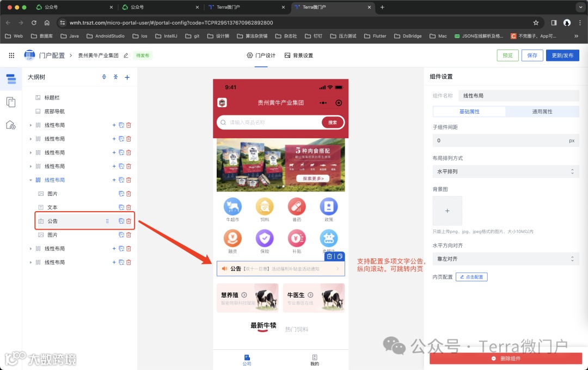Open the pages sidebar icon
This screenshot has height=370, width=588.
point(11,102)
